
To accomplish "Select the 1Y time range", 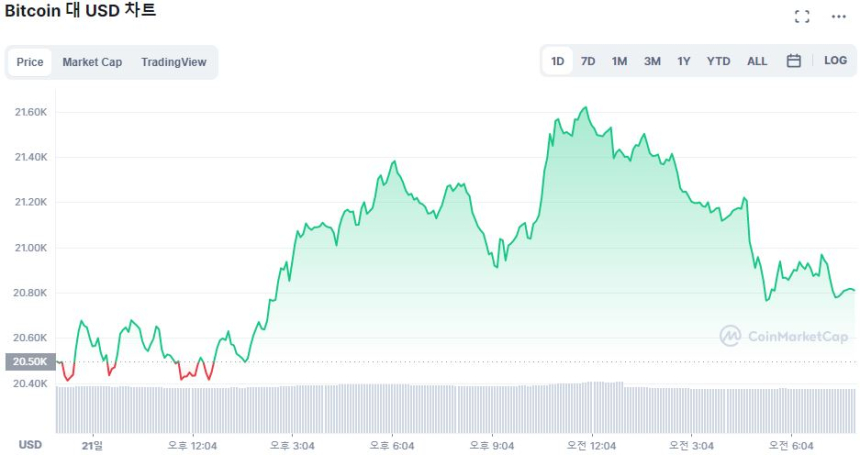I will [684, 61].
